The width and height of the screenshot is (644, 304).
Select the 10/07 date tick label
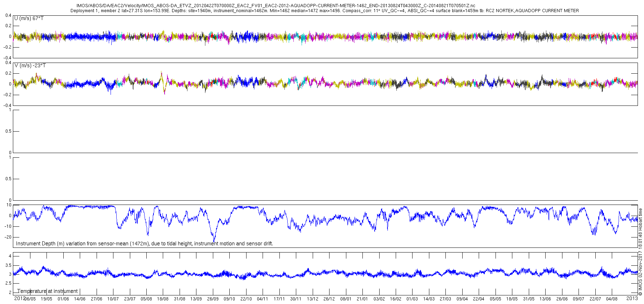113,299
